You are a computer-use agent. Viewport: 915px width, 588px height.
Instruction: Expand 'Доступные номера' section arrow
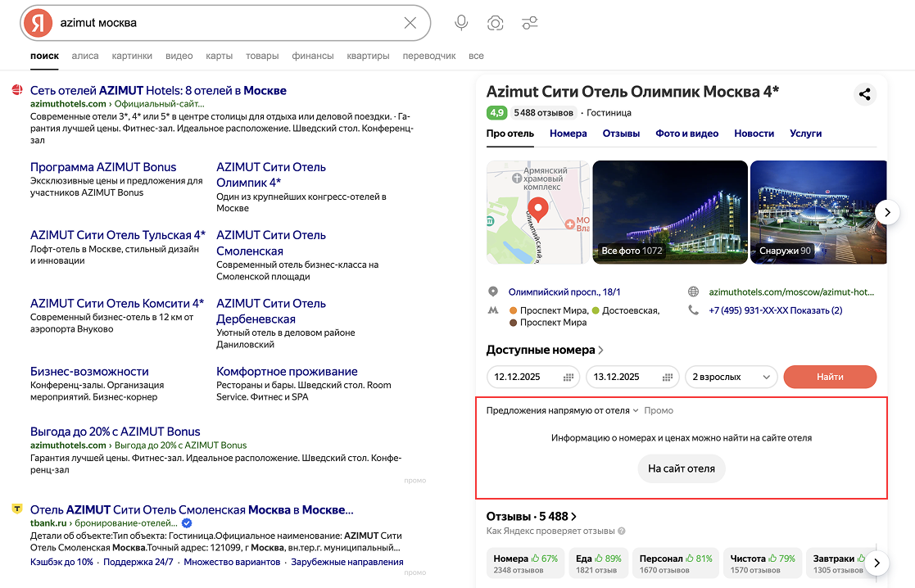[x=601, y=350]
